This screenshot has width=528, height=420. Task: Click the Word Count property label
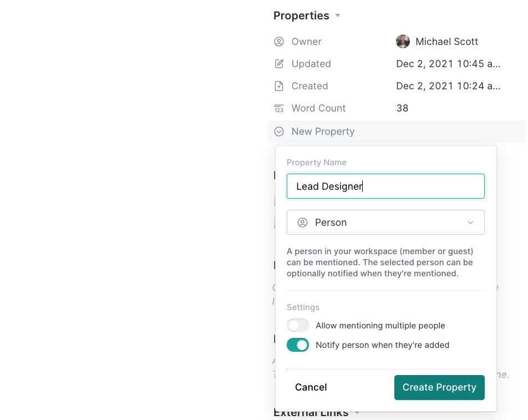click(x=318, y=108)
